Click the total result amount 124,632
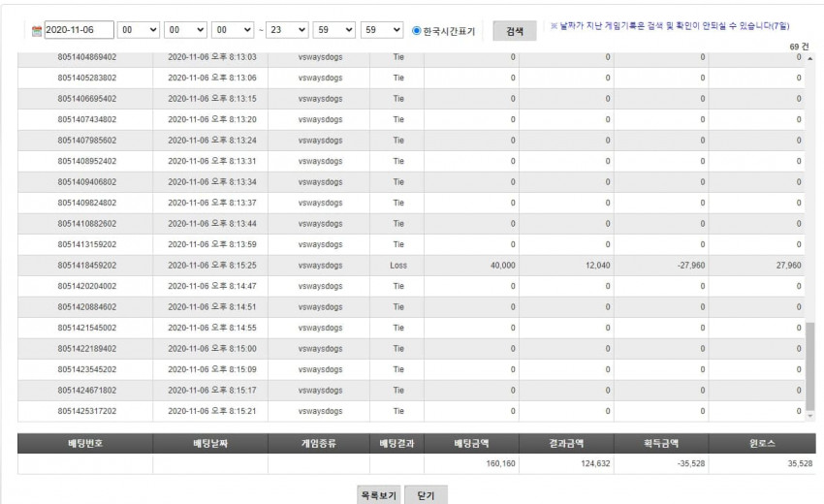The width and height of the screenshot is (824, 504). 596,463
